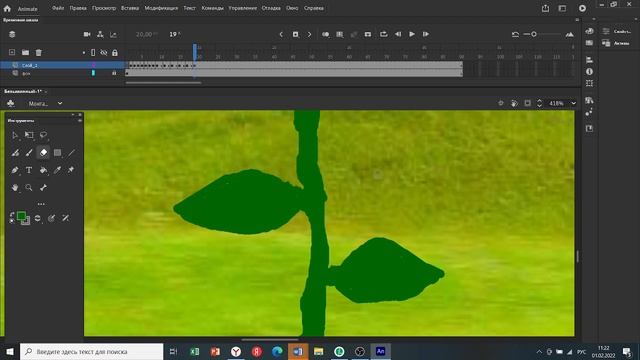Open the Модификация menu
The height and width of the screenshot is (360, 640).
point(161,8)
